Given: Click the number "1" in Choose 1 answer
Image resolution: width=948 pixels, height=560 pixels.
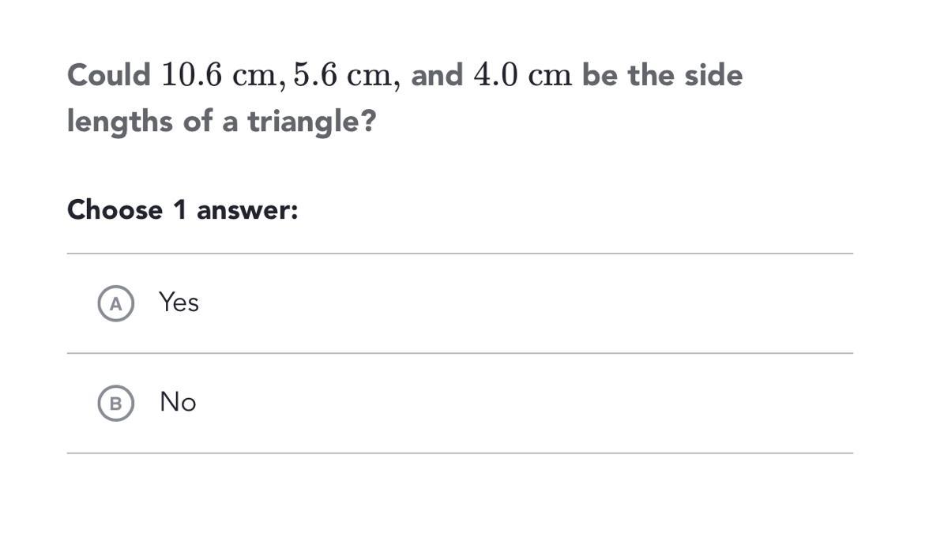Looking at the screenshot, I should pos(179,210).
